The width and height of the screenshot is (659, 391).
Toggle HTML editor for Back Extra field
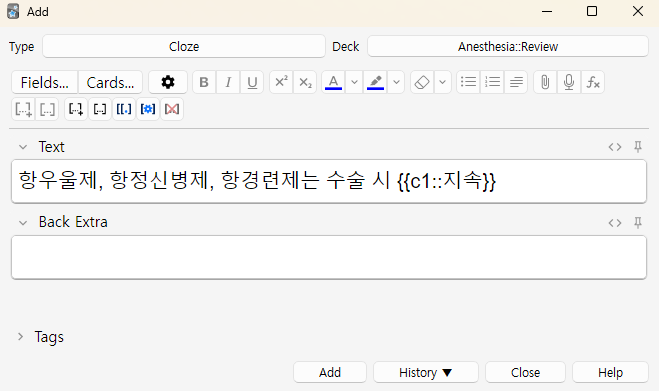click(615, 222)
